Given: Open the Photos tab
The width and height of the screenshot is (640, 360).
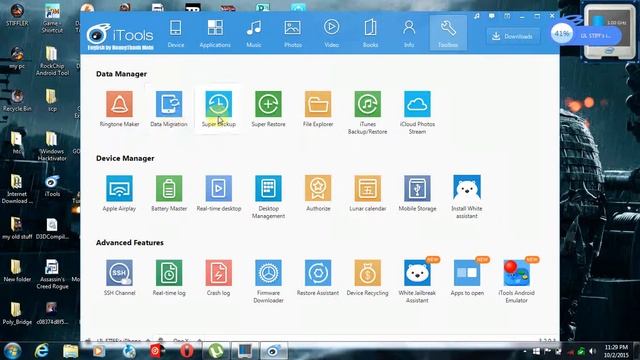Looking at the screenshot, I should tap(293, 33).
